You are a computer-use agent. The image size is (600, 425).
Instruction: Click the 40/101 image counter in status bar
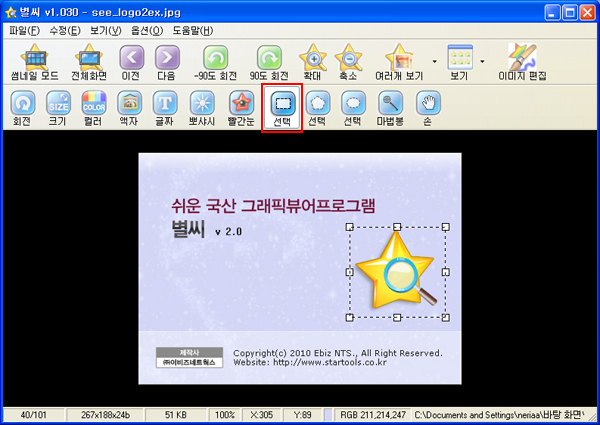coord(33,415)
